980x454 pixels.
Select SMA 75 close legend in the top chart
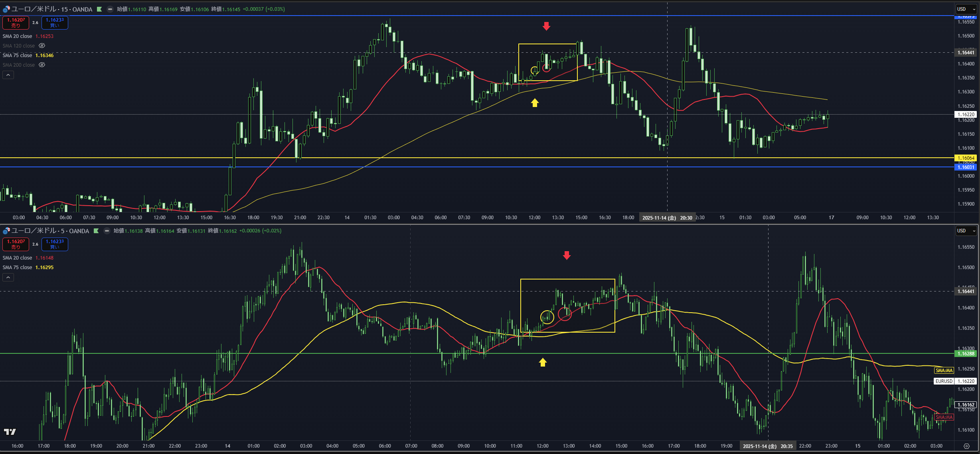point(17,56)
